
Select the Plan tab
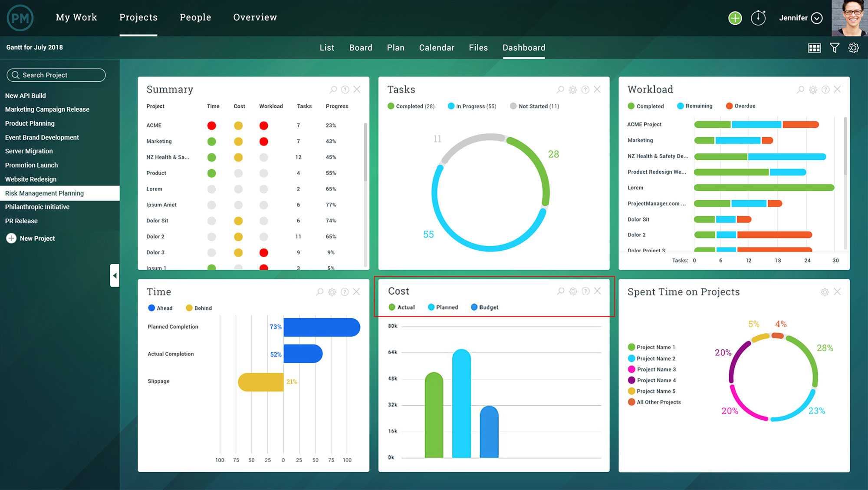point(396,47)
